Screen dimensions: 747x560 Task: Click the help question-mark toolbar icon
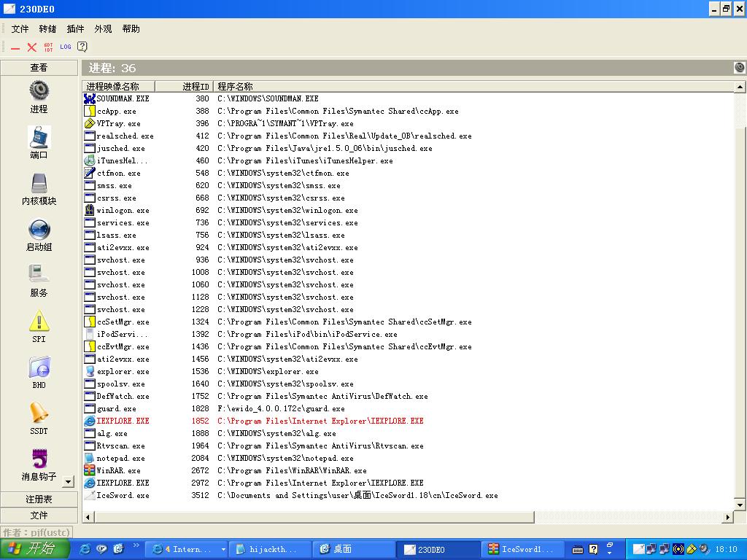[x=82, y=47]
